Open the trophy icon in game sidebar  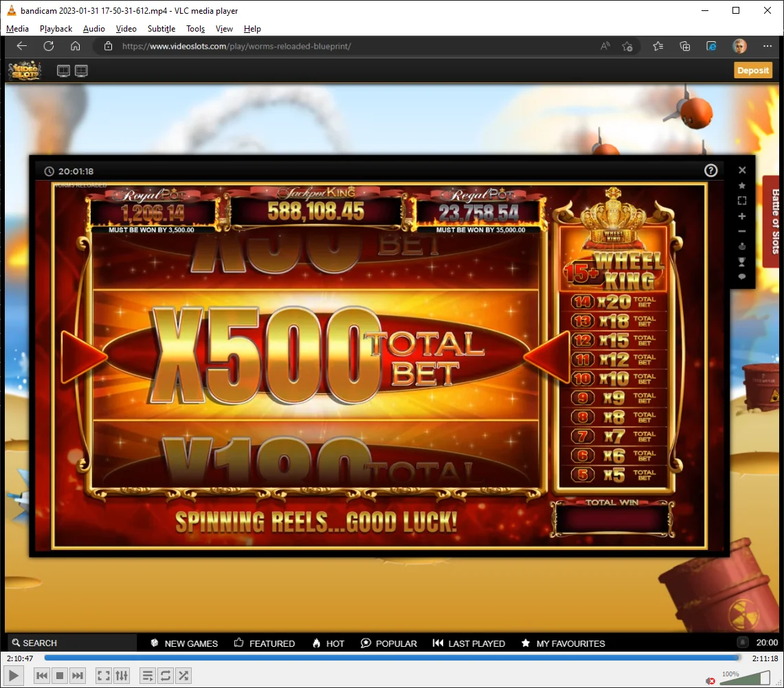[742, 262]
